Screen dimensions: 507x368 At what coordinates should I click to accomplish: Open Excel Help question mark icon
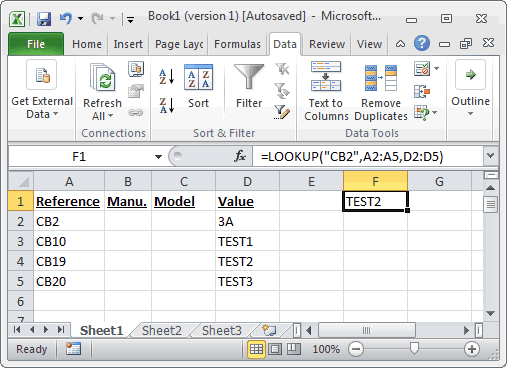(422, 43)
